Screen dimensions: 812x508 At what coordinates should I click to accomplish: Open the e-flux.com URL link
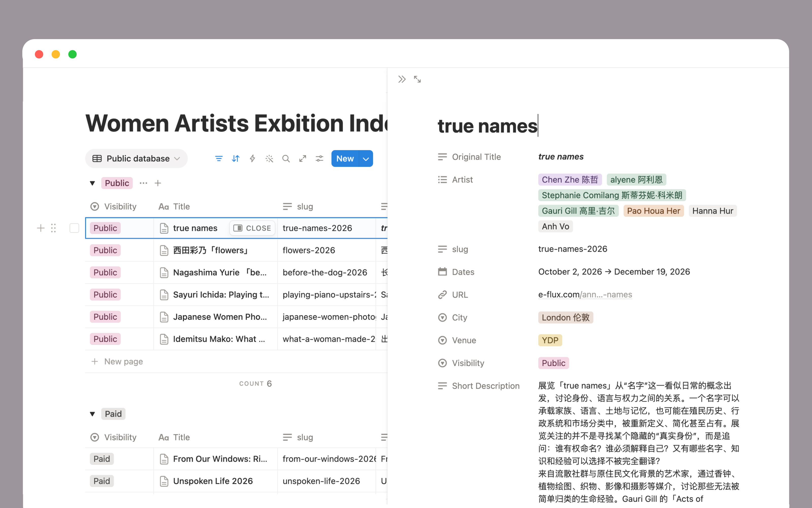pyautogui.click(x=585, y=295)
